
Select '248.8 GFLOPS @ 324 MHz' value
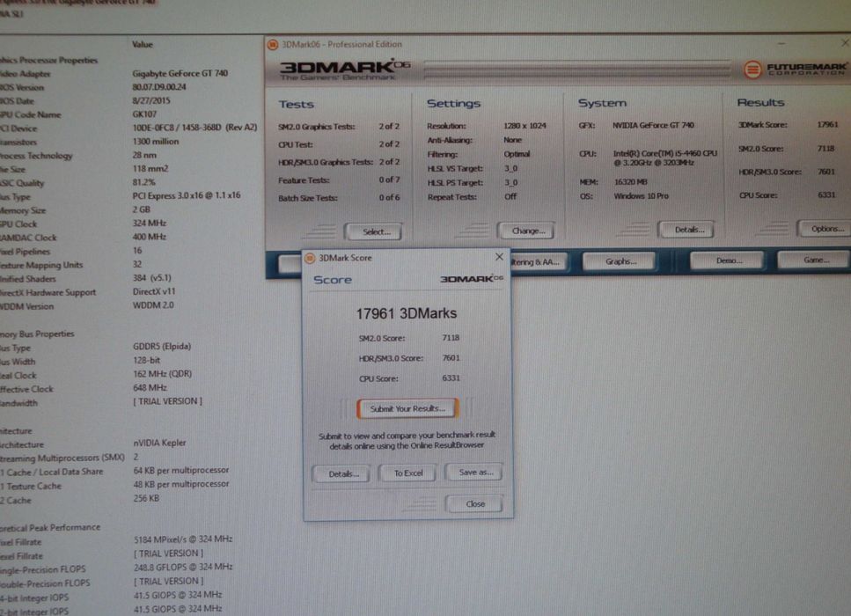[x=183, y=567]
